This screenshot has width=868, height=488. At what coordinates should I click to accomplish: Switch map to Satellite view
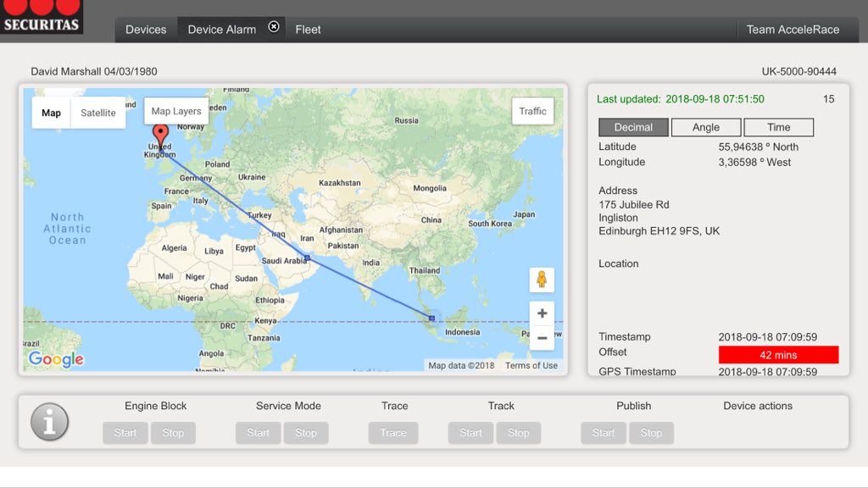[x=98, y=113]
